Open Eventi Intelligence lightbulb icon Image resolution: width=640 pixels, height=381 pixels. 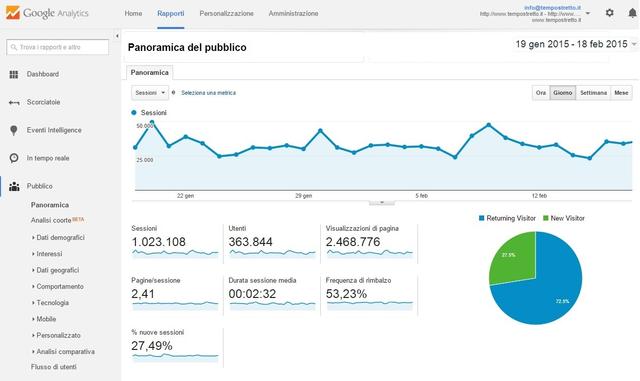pos(14,130)
